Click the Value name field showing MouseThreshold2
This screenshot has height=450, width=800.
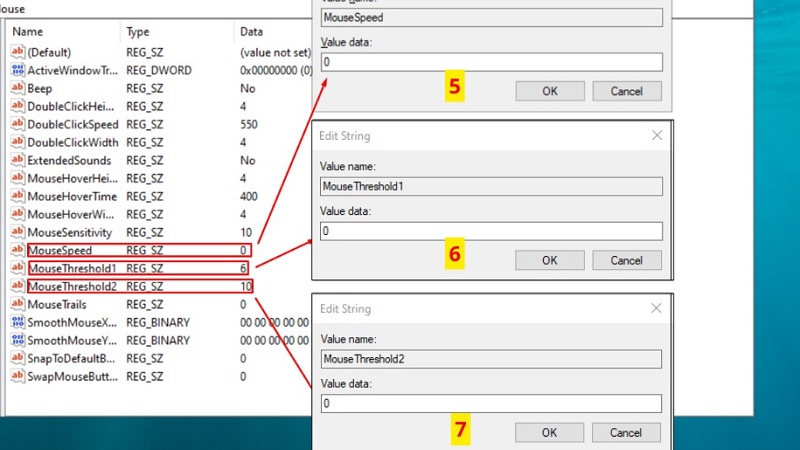(x=491, y=359)
